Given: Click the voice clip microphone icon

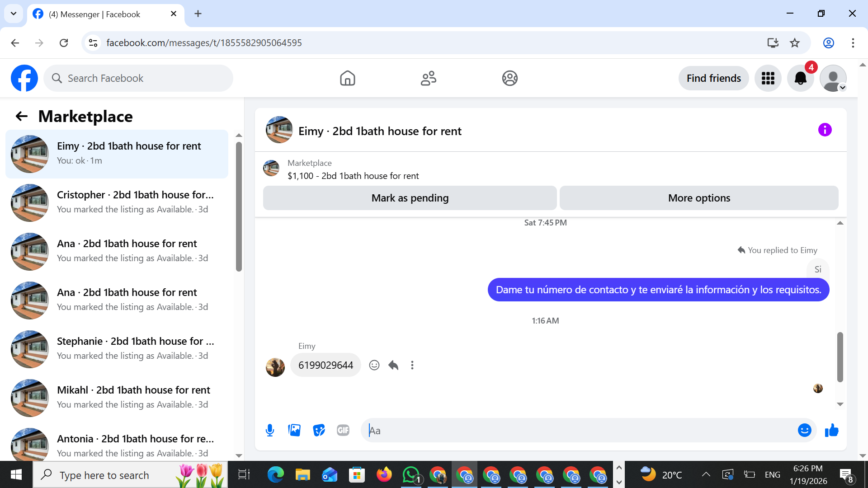Looking at the screenshot, I should (270, 430).
